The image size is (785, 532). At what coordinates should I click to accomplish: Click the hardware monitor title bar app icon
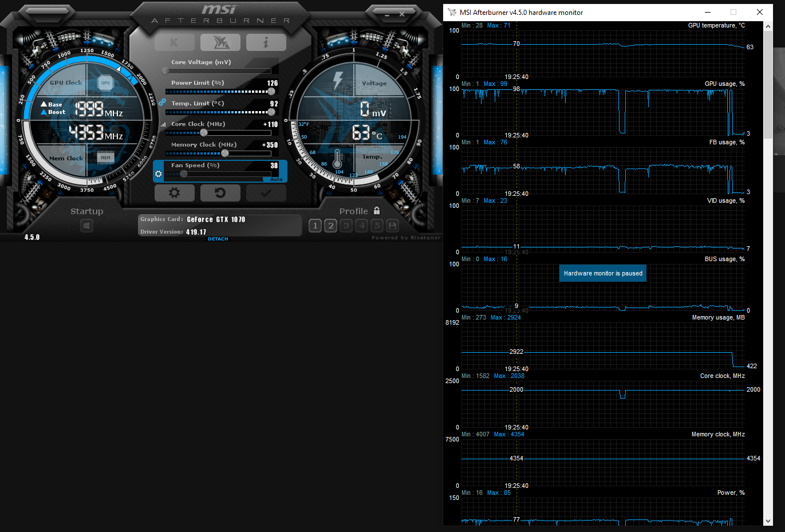pyautogui.click(x=452, y=12)
